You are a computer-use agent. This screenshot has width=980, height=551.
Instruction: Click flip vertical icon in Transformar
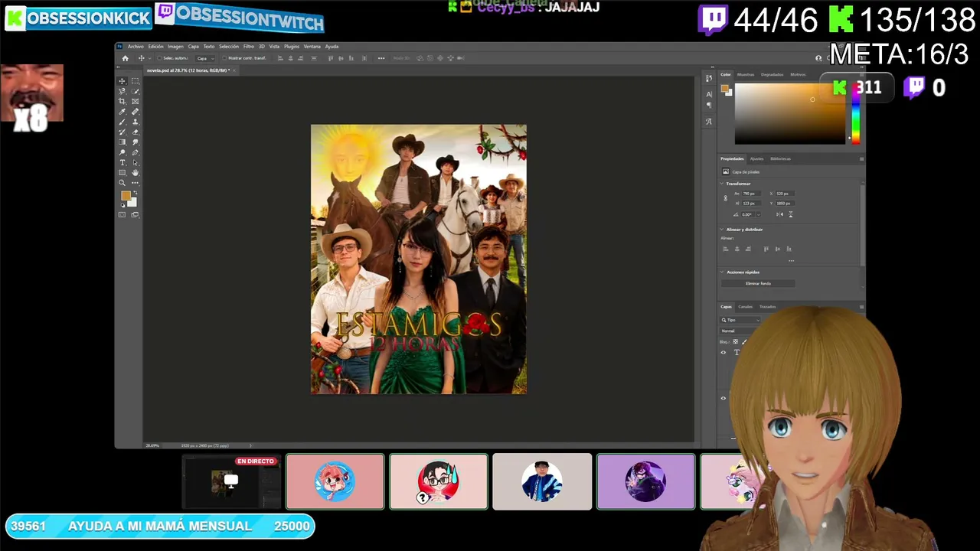(791, 214)
